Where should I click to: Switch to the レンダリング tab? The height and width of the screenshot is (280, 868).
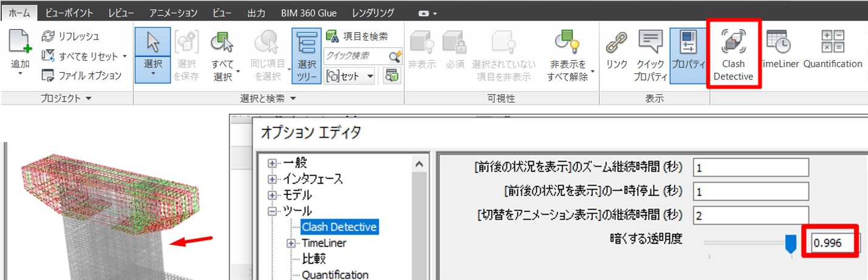(372, 12)
